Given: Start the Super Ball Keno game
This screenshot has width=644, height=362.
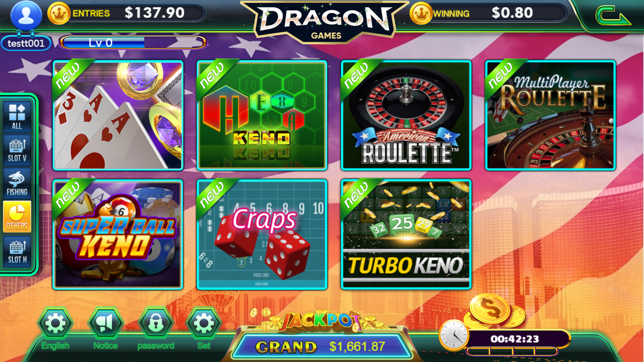Looking at the screenshot, I should [118, 234].
